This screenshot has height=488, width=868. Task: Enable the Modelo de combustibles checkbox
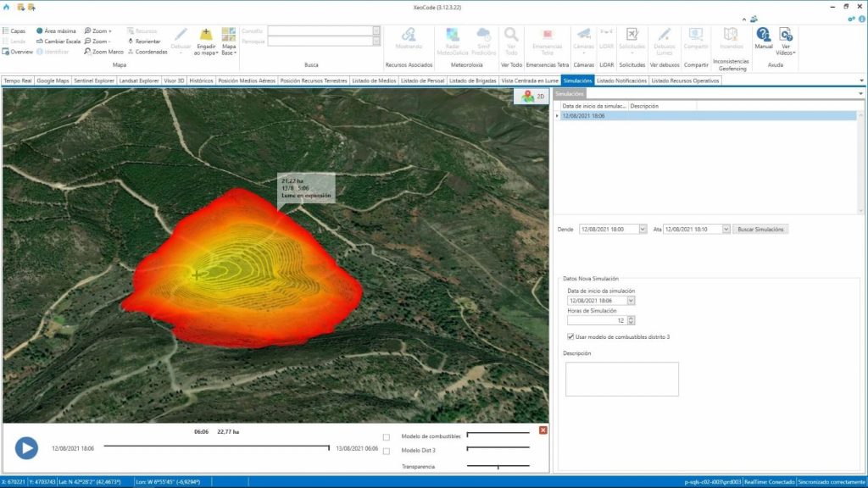click(386, 436)
